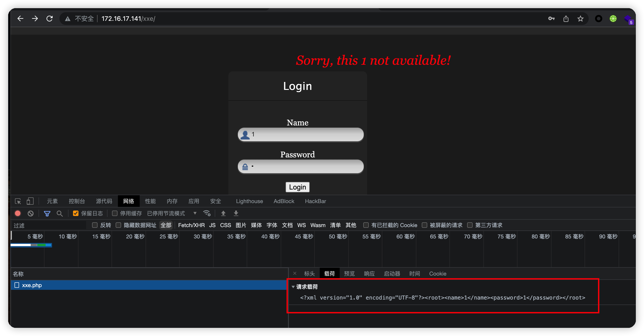Image resolution: width=644 pixels, height=336 pixels.
Task: Toggle device toolbar icon
Action: tap(30, 201)
